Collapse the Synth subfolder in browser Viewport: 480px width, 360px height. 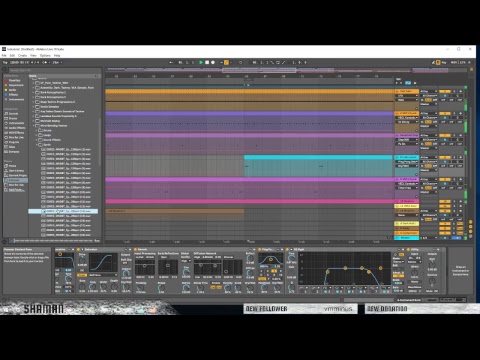point(36,145)
